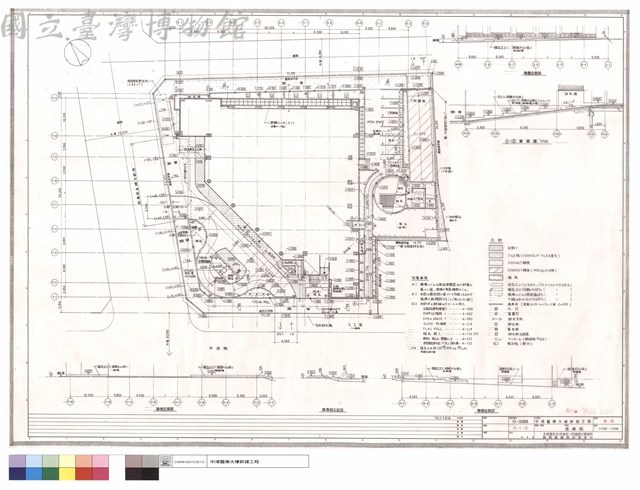Click the notes list heading left of legend
The width and height of the screenshot is (640, 490).
pyautogui.click(x=420, y=277)
